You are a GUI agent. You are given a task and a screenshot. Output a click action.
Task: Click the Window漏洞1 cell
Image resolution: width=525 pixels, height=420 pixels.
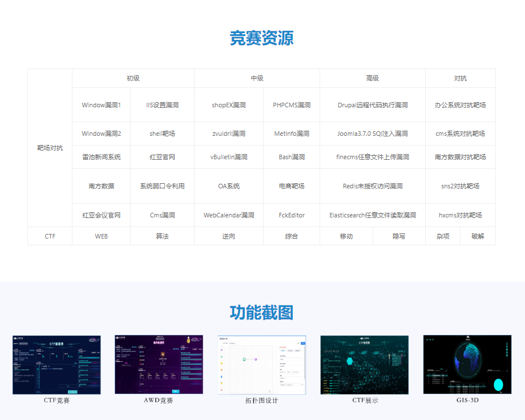click(x=101, y=105)
